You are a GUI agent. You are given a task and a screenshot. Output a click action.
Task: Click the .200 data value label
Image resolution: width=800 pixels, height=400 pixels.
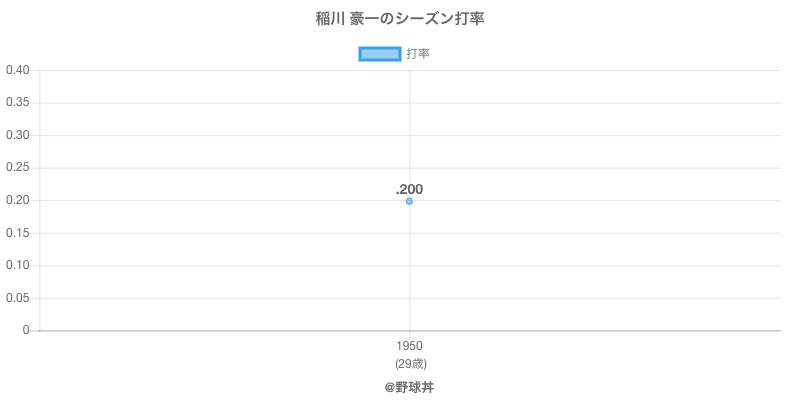point(409,189)
